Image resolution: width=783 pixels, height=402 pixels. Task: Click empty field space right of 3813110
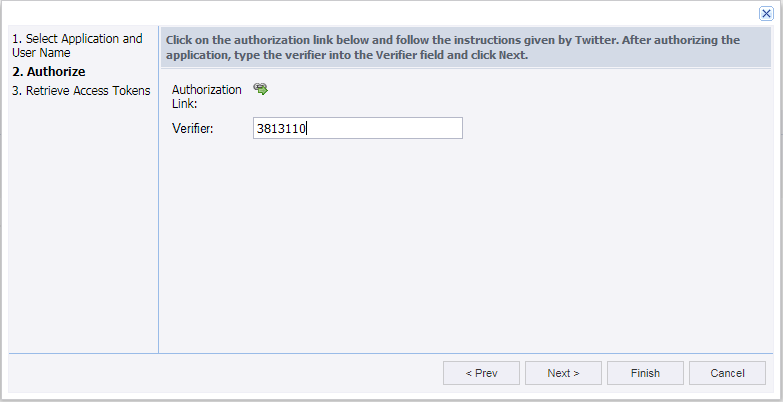coord(400,128)
